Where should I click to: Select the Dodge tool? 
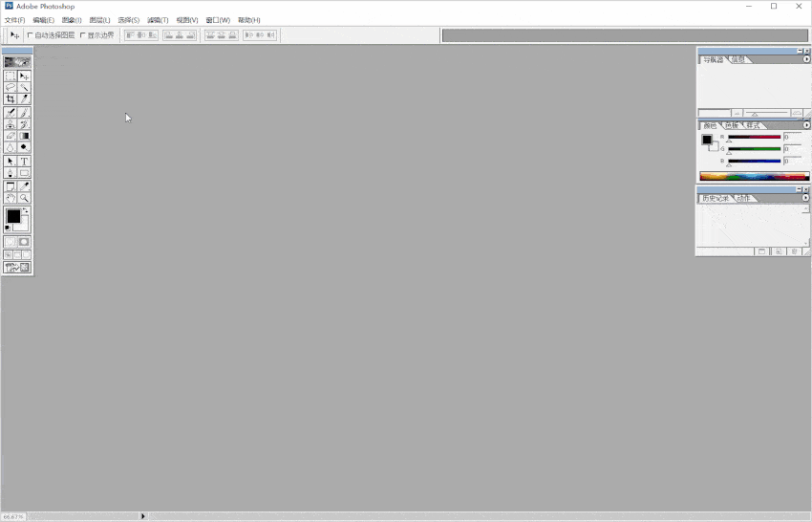pyautogui.click(x=24, y=148)
